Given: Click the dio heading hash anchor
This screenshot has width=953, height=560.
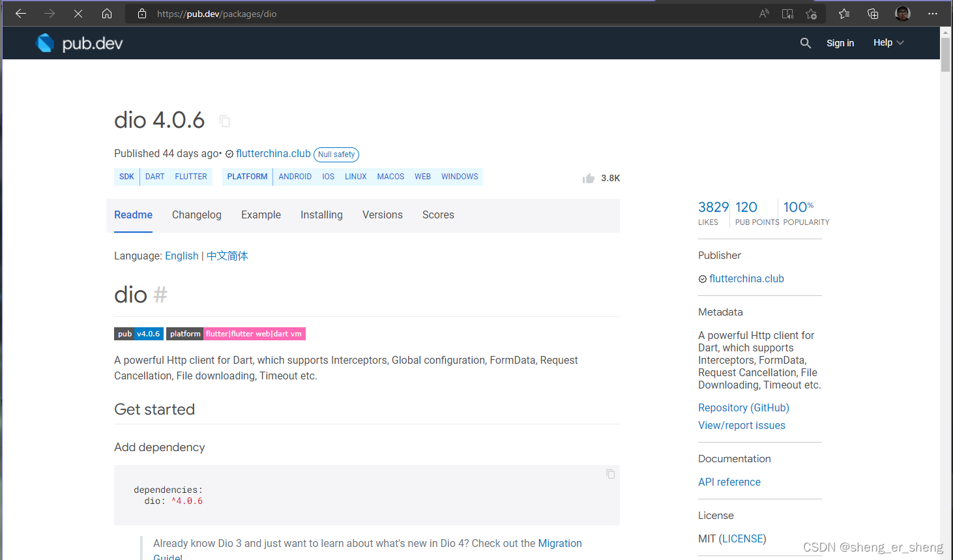Looking at the screenshot, I should [x=160, y=295].
